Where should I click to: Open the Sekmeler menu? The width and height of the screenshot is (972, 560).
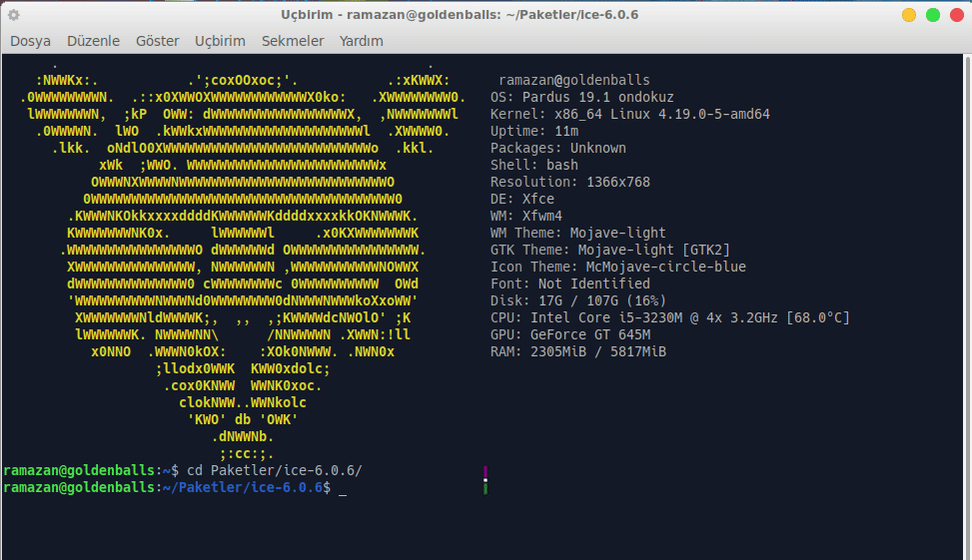pyautogui.click(x=293, y=41)
